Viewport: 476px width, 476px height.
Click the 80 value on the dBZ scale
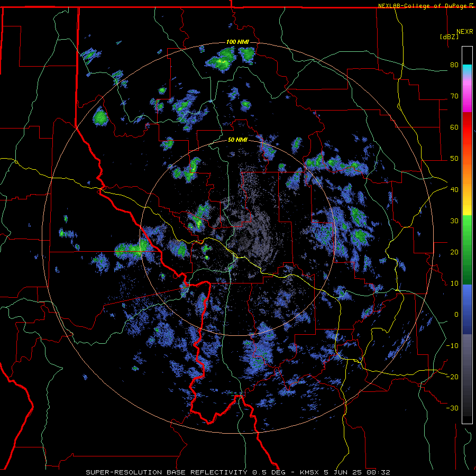point(454,65)
